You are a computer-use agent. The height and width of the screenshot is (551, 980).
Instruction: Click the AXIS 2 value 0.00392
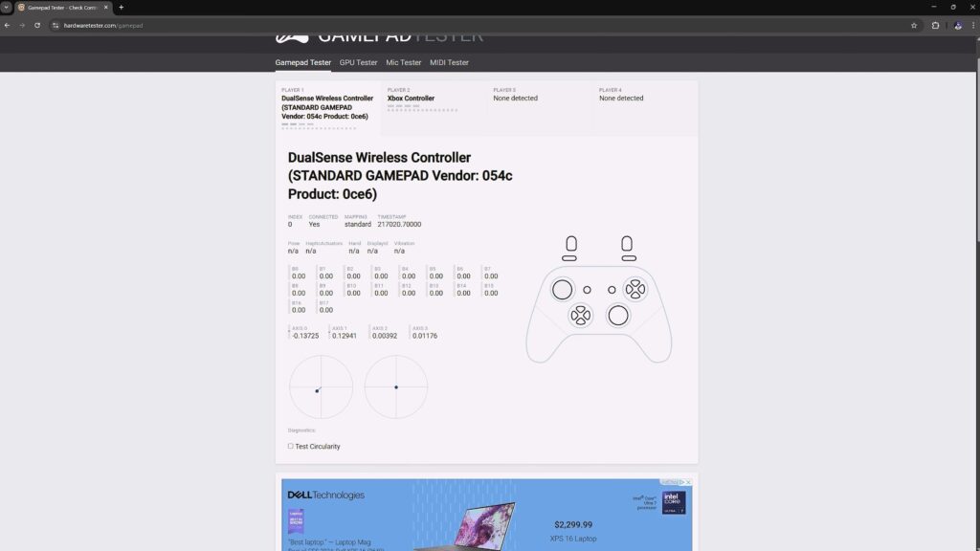point(385,336)
